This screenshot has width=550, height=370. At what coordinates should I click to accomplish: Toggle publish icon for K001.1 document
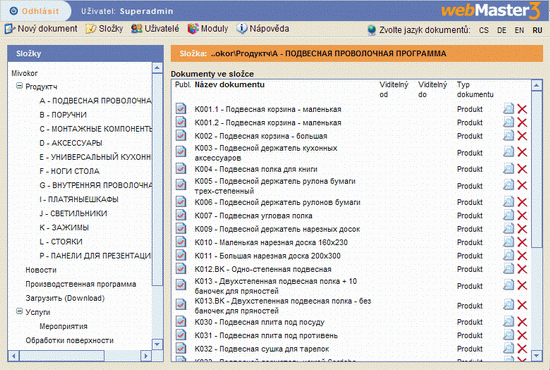pyautogui.click(x=181, y=109)
